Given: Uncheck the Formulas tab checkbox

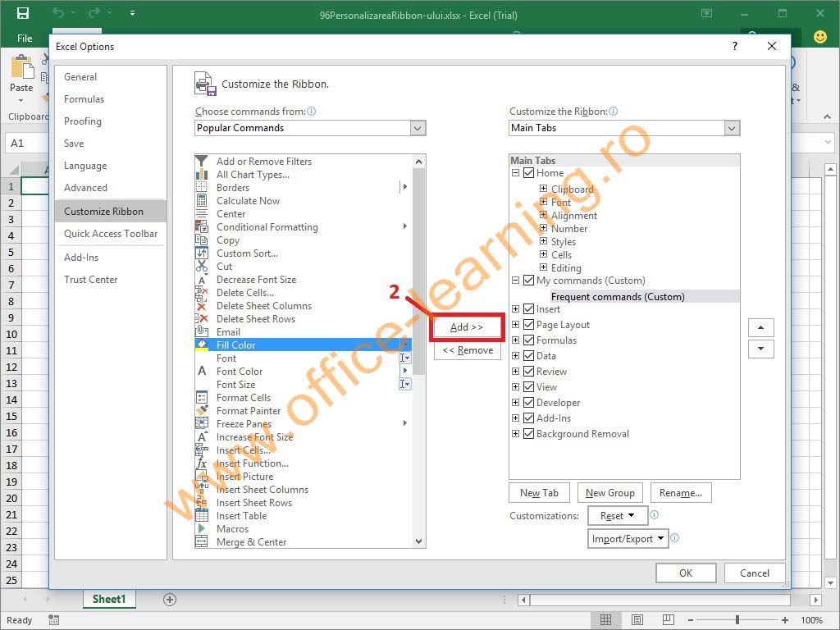Looking at the screenshot, I should click(528, 340).
